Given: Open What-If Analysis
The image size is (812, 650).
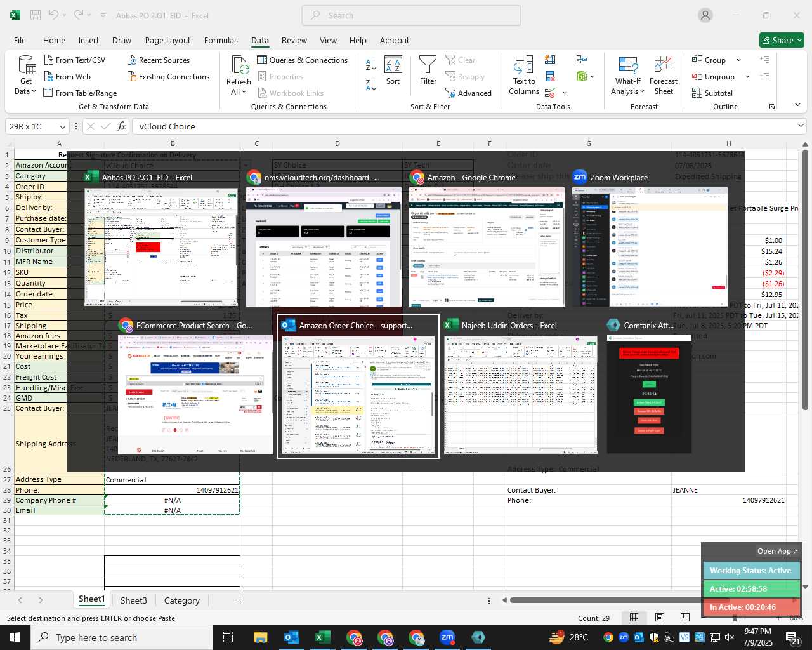Looking at the screenshot, I should (627, 75).
